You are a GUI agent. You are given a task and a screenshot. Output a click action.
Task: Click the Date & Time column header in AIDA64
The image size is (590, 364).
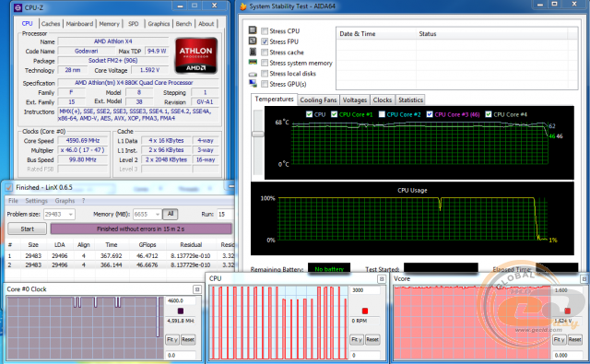pyautogui.click(x=376, y=34)
